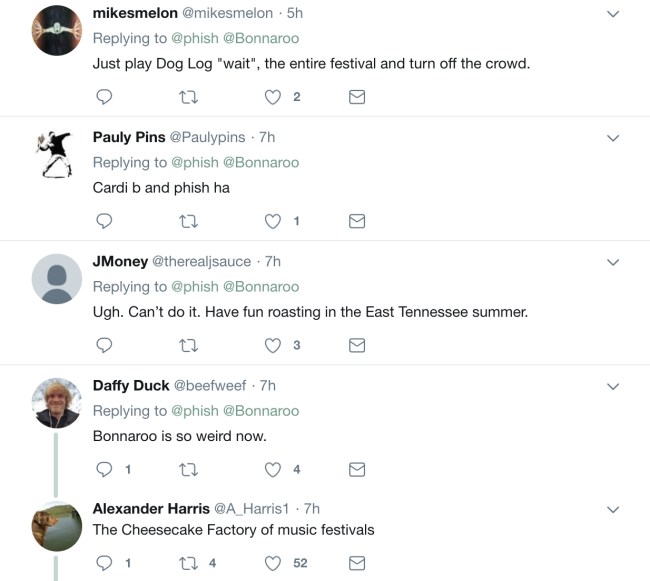The image size is (650, 581).
Task: Reply to mikesmelon's tweet
Action: 103,97
